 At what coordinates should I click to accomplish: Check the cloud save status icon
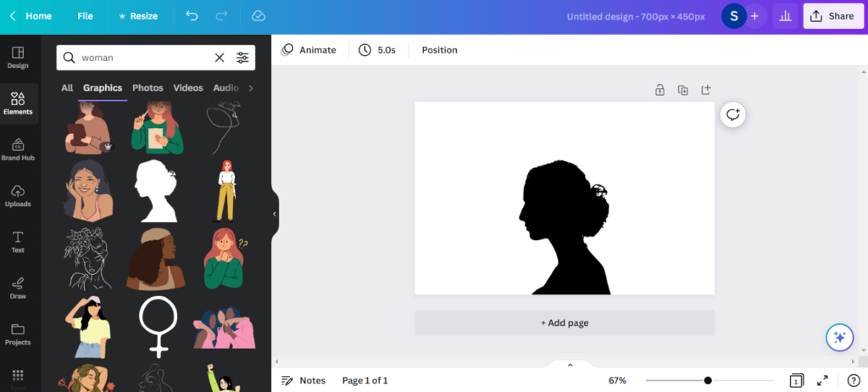(x=259, y=16)
